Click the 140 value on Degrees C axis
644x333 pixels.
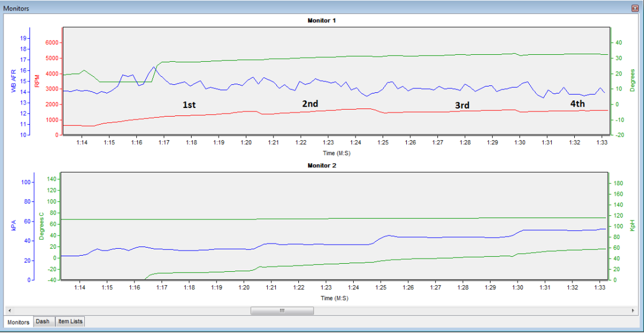pyautogui.click(x=51, y=179)
